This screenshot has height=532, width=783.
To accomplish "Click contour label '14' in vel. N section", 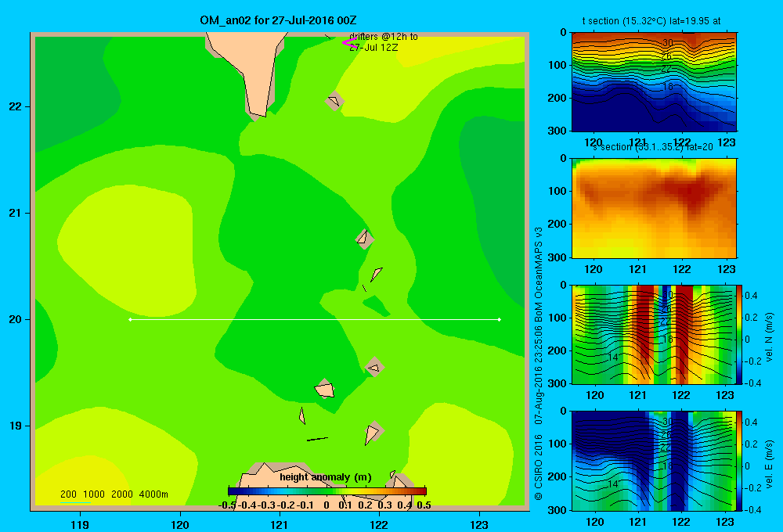I will pyautogui.click(x=613, y=358).
